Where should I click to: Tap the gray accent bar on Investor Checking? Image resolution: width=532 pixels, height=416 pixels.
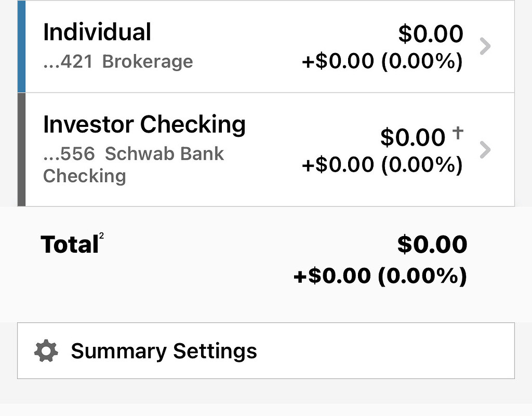pos(20,149)
